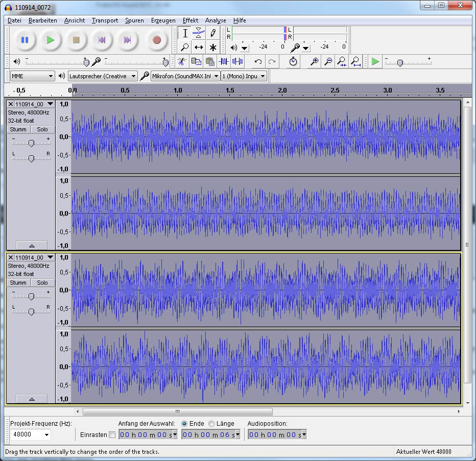Click Solo on the second track
Screen dimensions: 476x461
pos(42,283)
